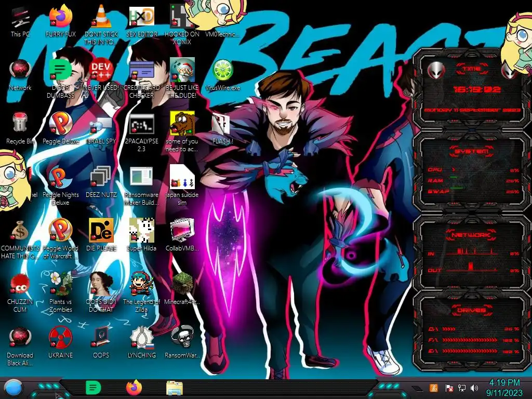Select the beaver icon labeled some of you
The height and width of the screenshot is (399, 532).
pyautogui.click(x=182, y=132)
